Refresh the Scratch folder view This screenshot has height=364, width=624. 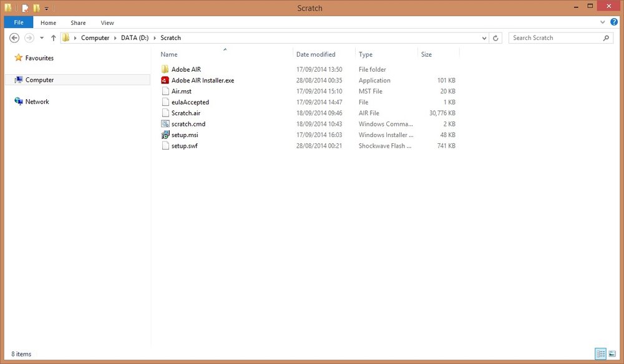click(495, 38)
